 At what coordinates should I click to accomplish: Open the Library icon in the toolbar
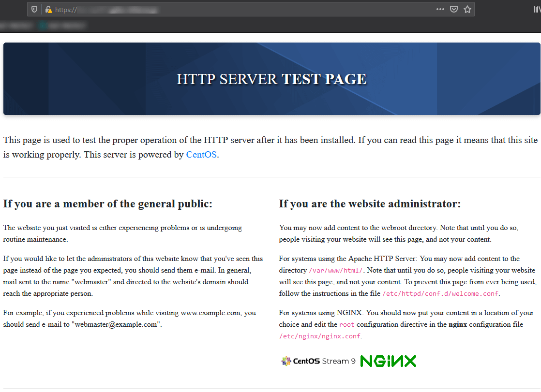[x=537, y=9]
